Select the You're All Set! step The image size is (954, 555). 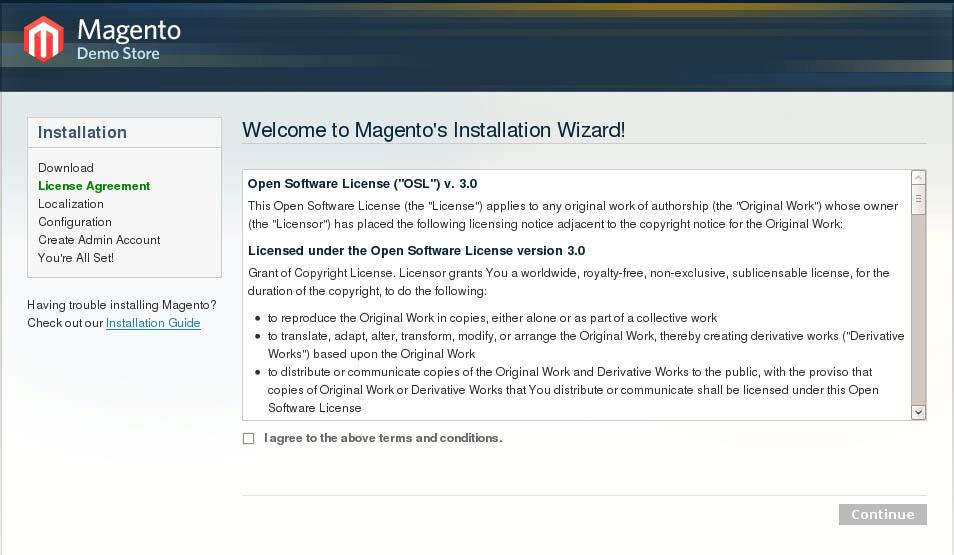tap(76, 257)
